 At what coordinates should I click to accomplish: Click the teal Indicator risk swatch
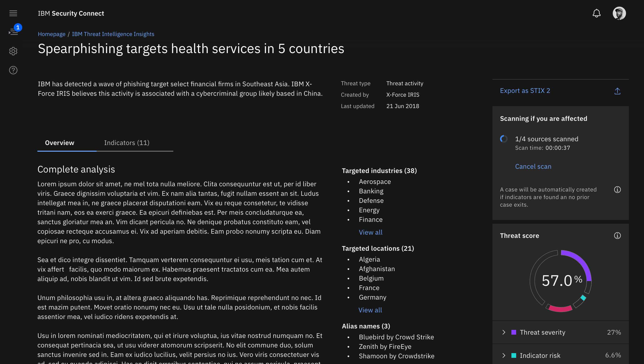point(514,355)
